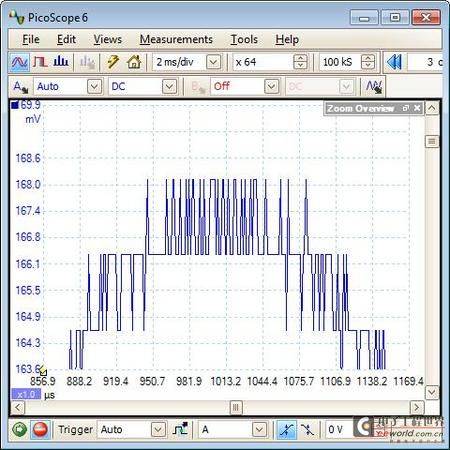Click the green Start capture button
450x450 pixels.
[20, 429]
